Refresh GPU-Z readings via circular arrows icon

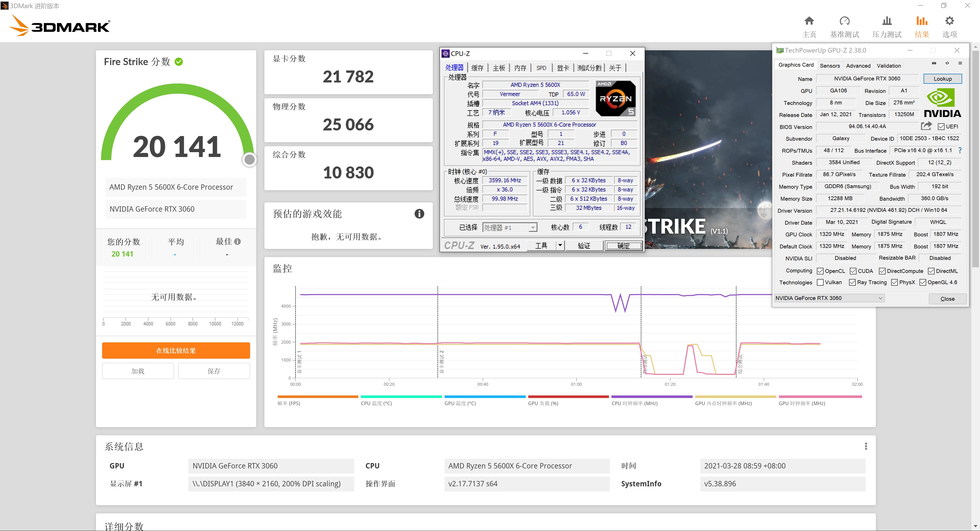coord(947,63)
